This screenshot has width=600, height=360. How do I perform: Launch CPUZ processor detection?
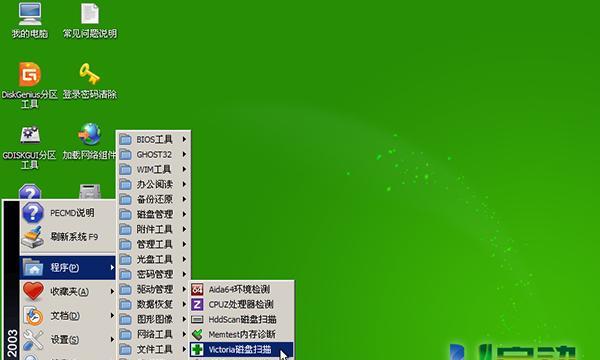[x=242, y=305]
